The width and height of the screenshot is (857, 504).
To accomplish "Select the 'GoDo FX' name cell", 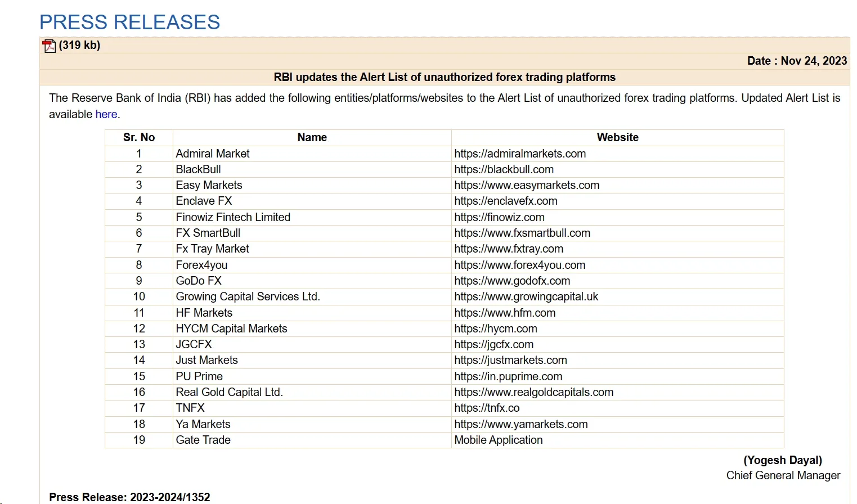I will (312, 281).
